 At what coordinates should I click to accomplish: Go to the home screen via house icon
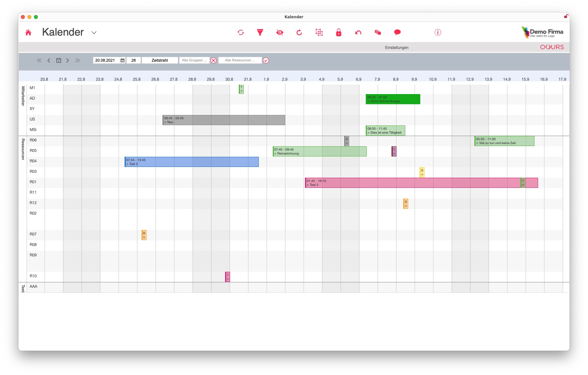point(28,32)
